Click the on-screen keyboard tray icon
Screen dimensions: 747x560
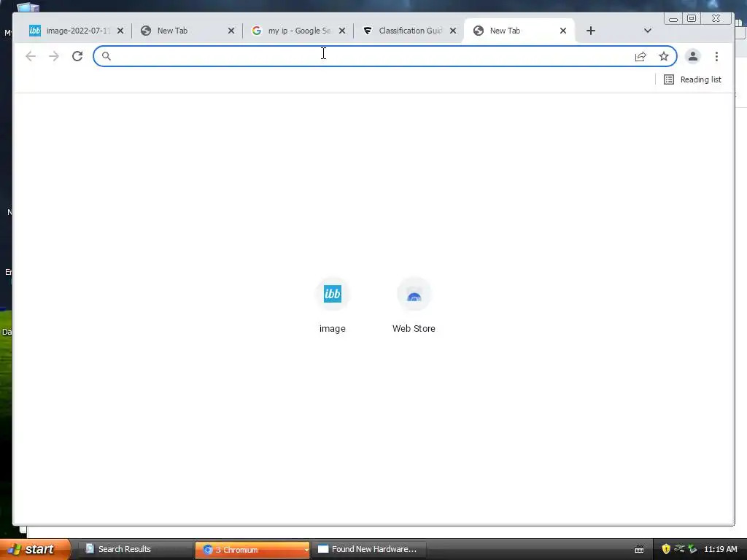tap(639, 550)
